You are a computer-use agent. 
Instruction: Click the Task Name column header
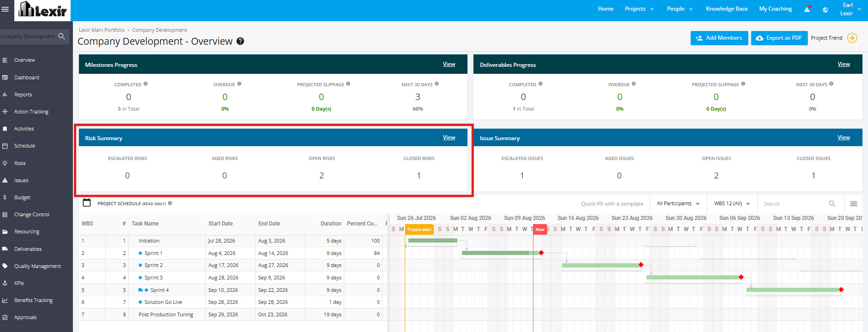click(145, 224)
